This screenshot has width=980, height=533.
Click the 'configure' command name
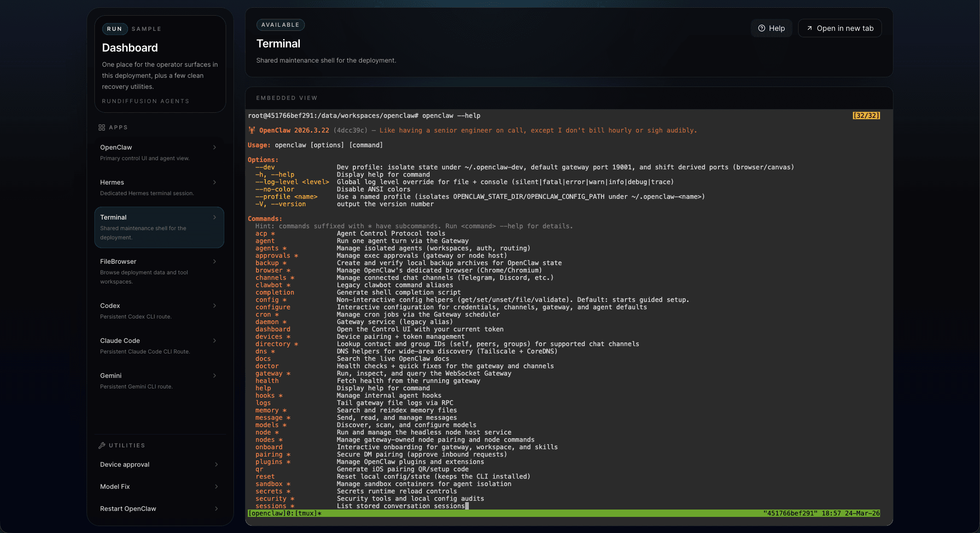point(273,307)
